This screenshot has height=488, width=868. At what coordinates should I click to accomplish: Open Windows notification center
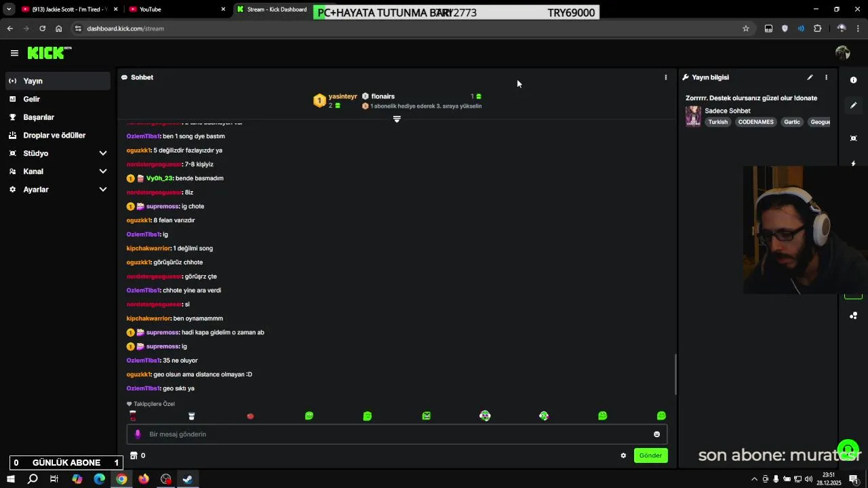coord(854,479)
